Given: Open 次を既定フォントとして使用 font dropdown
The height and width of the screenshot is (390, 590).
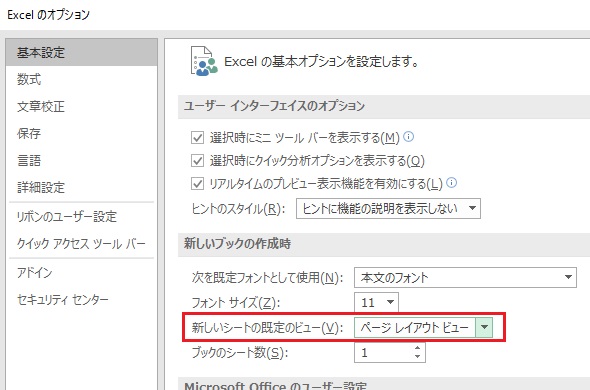Looking at the screenshot, I should pyautogui.click(x=465, y=277).
